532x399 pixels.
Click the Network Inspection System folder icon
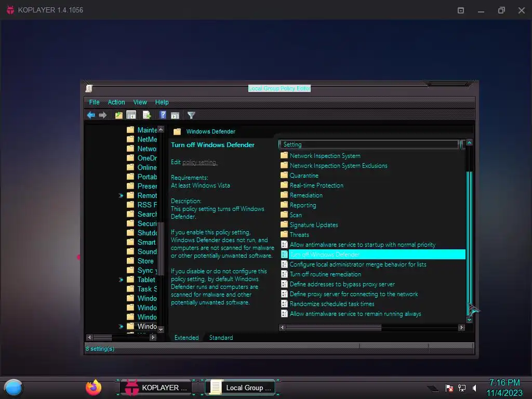(x=284, y=156)
